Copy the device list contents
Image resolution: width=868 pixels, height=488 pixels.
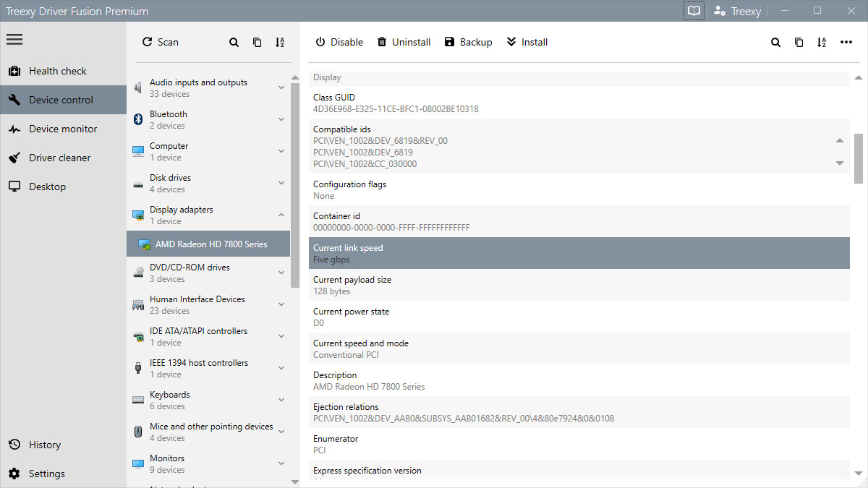click(x=257, y=42)
